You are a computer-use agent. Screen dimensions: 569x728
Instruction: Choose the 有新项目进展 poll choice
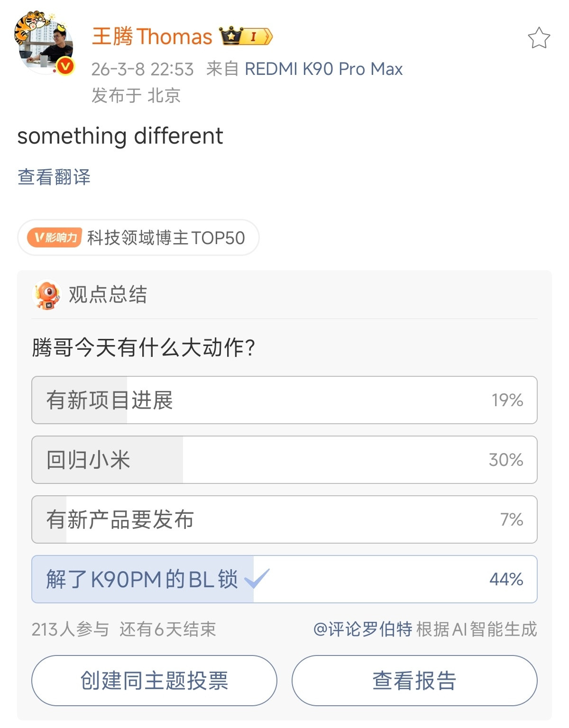[284, 400]
